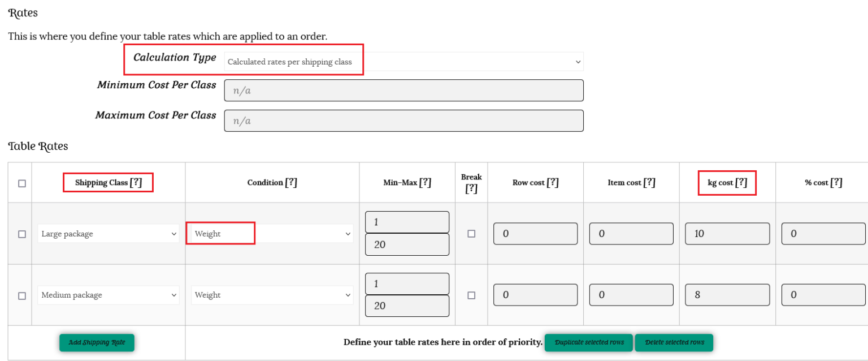The width and height of the screenshot is (868, 361).
Task: Open the Calculation Type dropdown
Action: 403,62
